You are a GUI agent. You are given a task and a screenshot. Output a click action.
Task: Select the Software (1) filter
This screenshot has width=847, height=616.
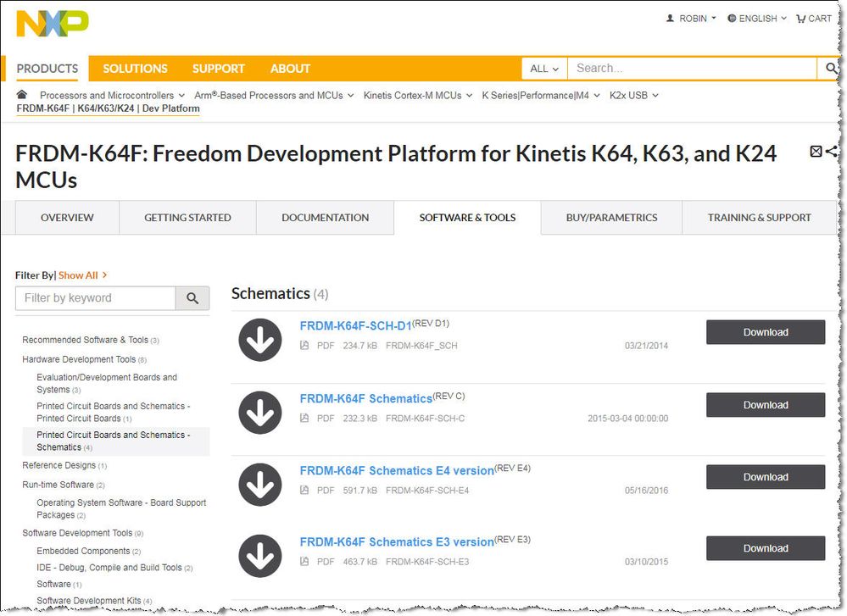click(59, 584)
